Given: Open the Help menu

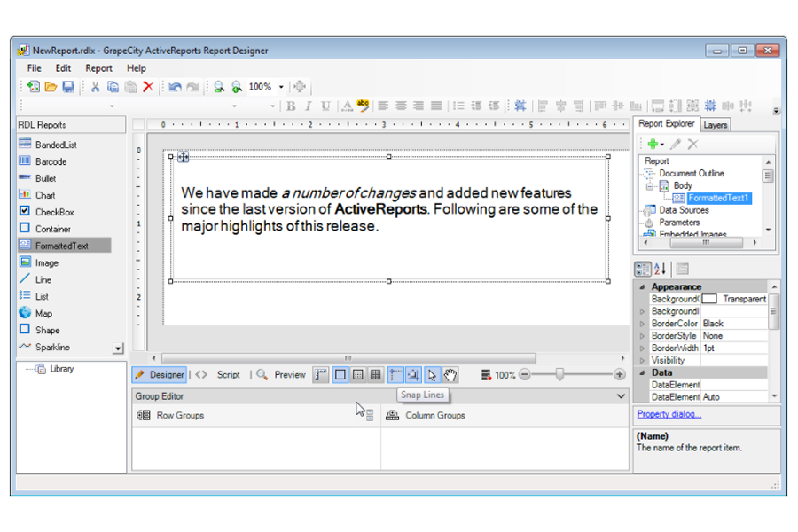Looking at the screenshot, I should [x=137, y=68].
